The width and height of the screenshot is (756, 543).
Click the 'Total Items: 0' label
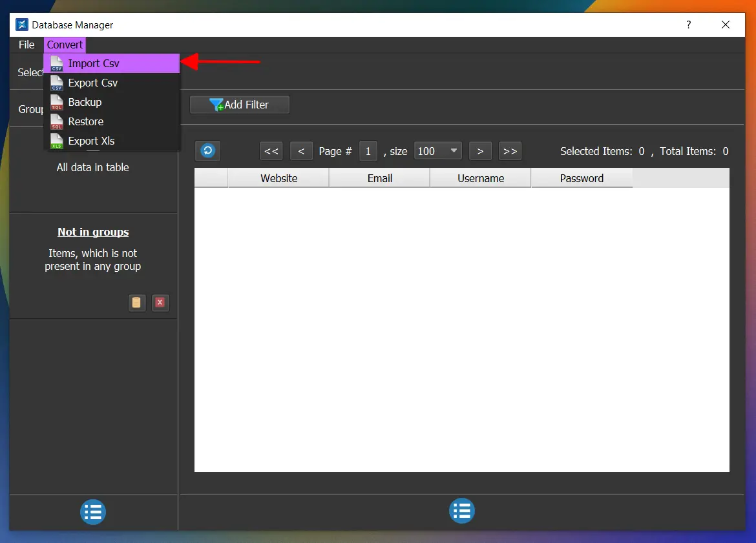pos(694,151)
